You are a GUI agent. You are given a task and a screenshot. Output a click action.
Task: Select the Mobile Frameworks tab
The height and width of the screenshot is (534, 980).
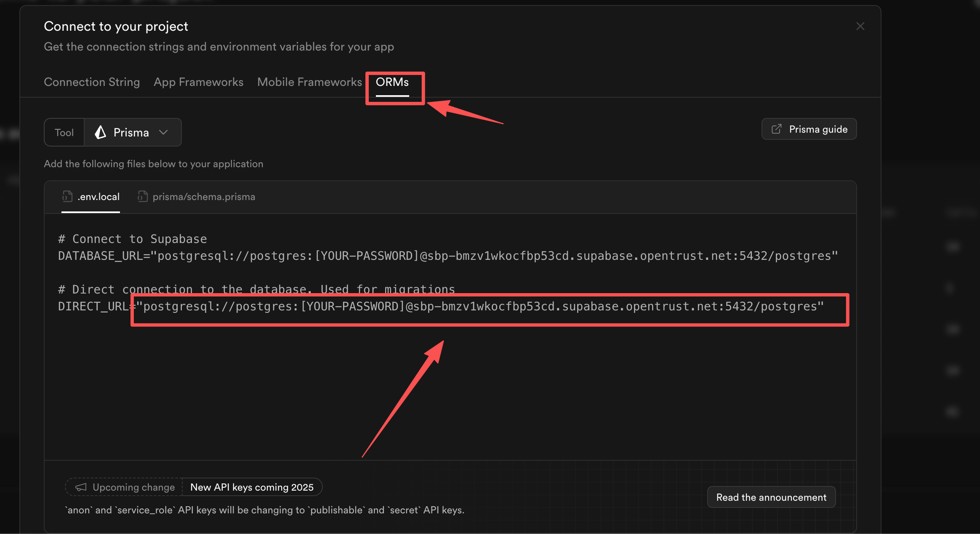[309, 82]
